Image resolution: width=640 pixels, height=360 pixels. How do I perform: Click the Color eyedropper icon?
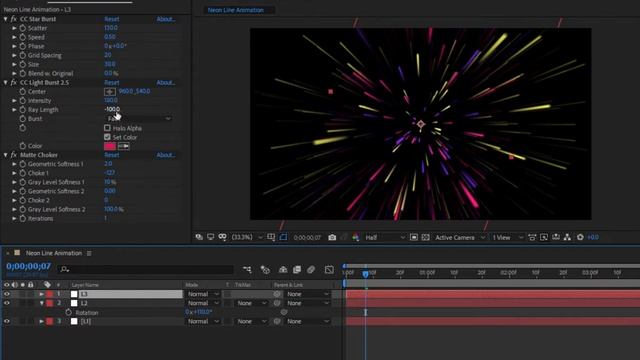124,146
